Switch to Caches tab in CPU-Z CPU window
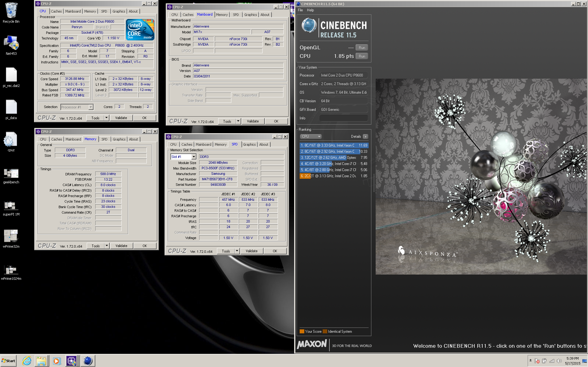Viewport: 588px width, 367px height. coord(56,11)
